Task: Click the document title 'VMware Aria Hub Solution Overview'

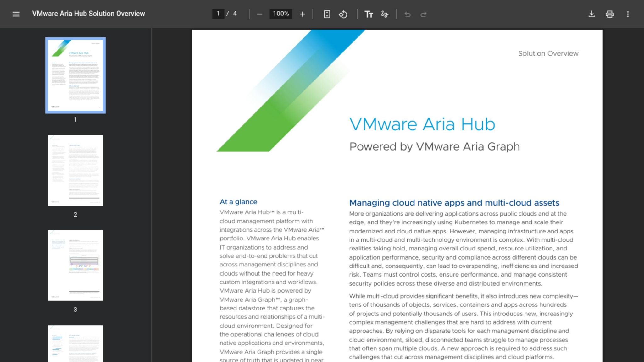Action: coord(88,14)
